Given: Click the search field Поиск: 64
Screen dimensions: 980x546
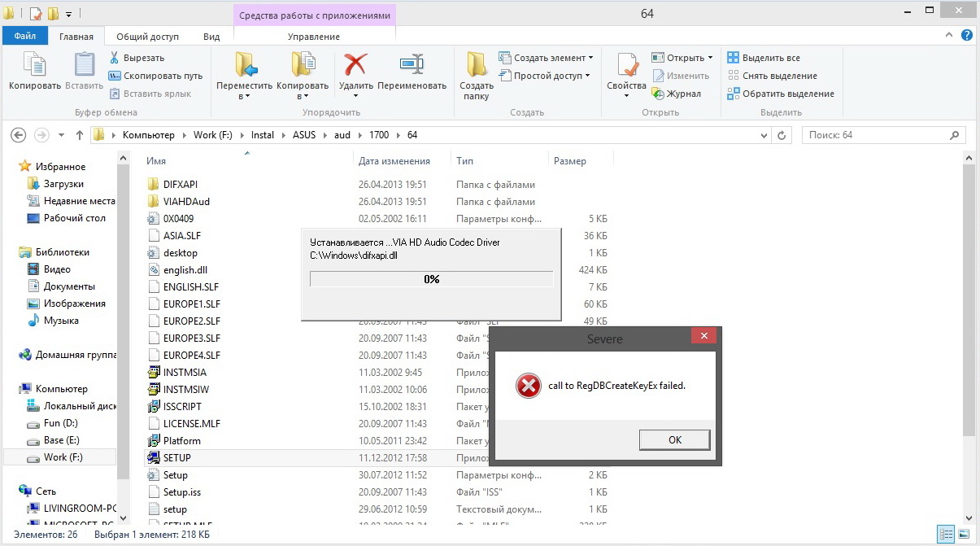Looking at the screenshot, I should tap(874, 135).
